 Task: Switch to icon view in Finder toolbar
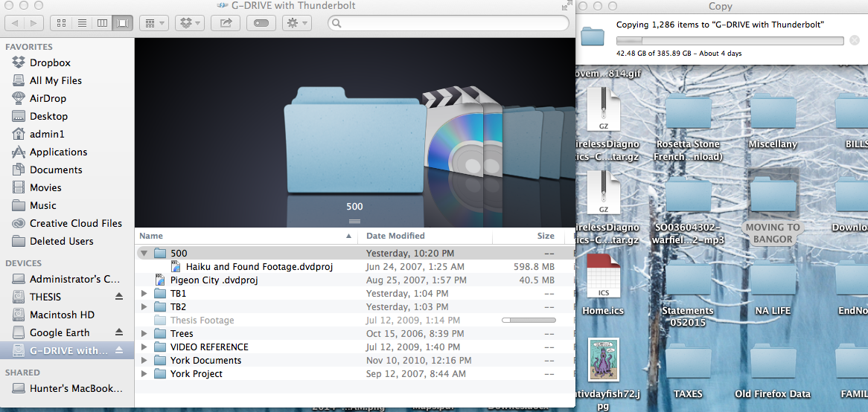pos(63,23)
